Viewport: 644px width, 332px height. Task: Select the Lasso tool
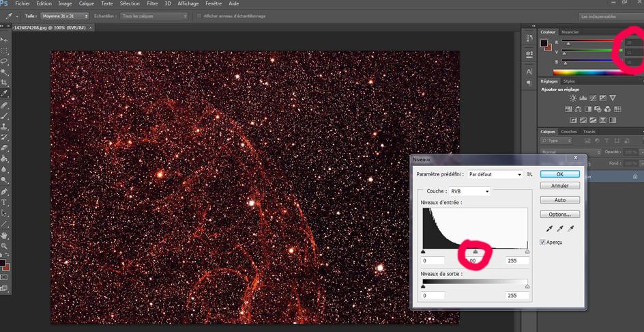coord(5,61)
